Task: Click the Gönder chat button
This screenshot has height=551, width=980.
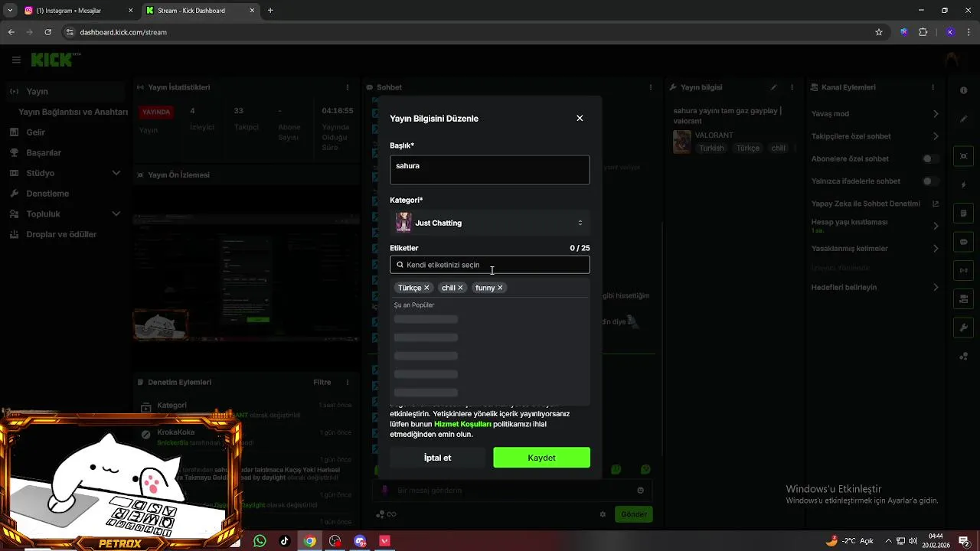Action: (634, 514)
